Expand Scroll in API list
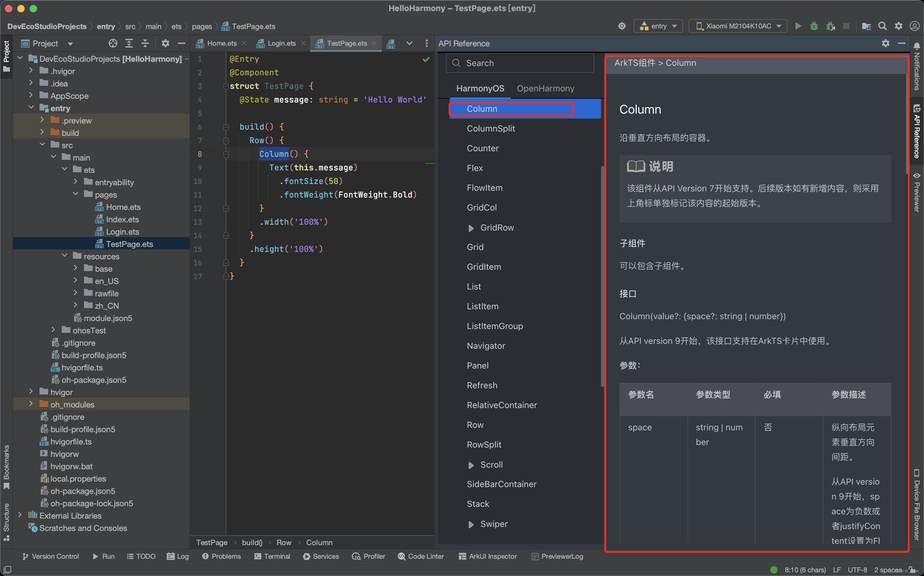The image size is (924, 576). tap(471, 465)
